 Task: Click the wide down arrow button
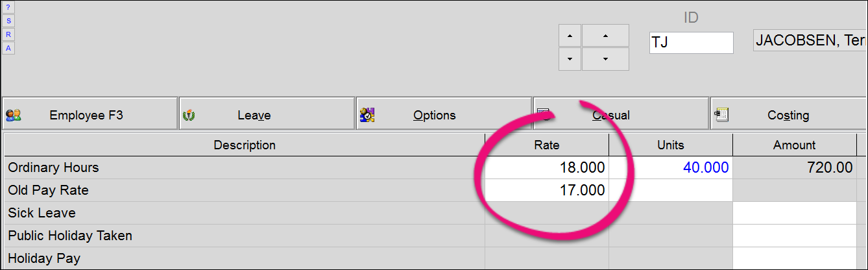point(605,59)
